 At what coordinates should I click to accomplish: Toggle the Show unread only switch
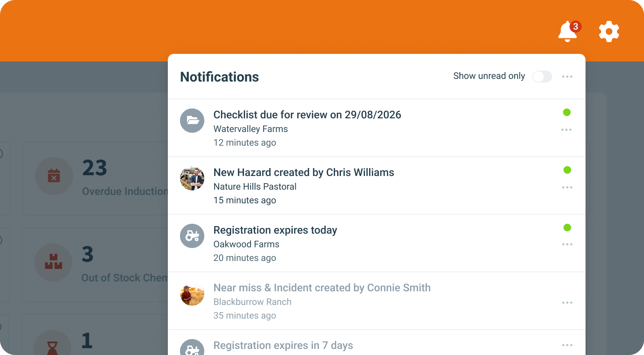pyautogui.click(x=542, y=77)
